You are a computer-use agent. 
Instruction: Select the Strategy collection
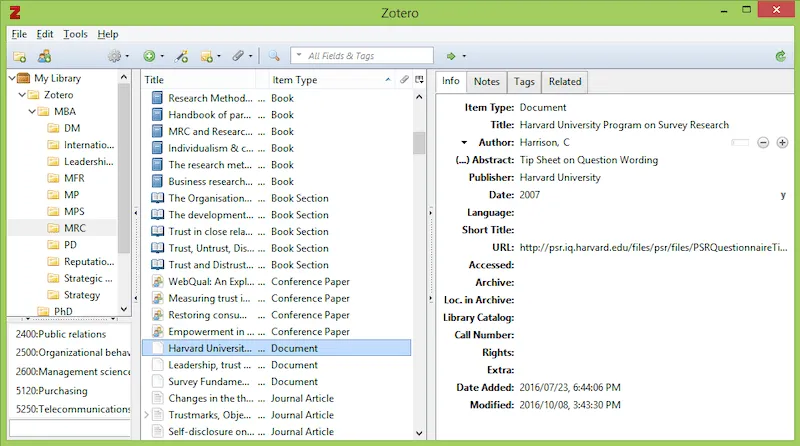point(82,295)
